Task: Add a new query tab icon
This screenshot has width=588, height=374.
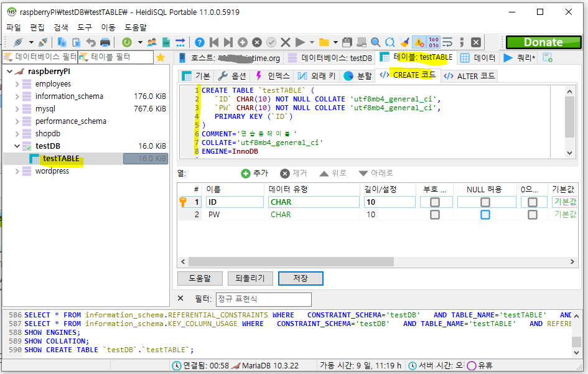Action: pos(548,58)
